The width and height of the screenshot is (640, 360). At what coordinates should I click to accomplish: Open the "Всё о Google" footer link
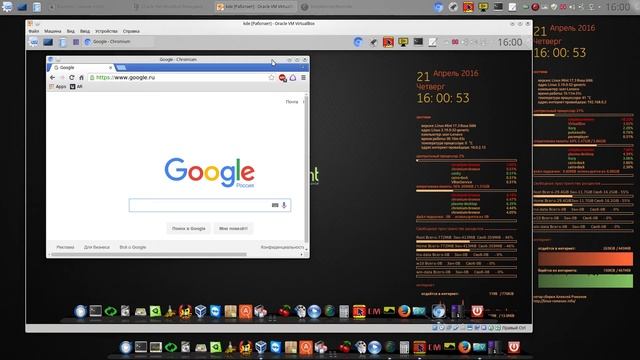coord(133,247)
